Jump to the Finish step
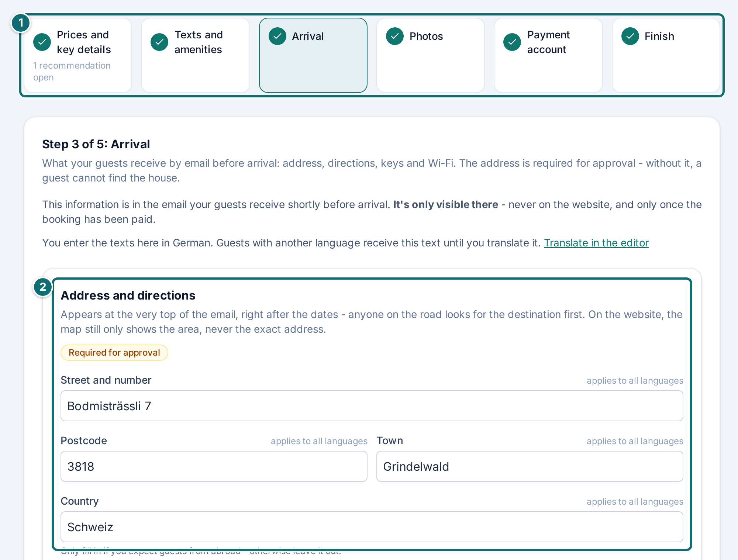The image size is (738, 560). 666,55
